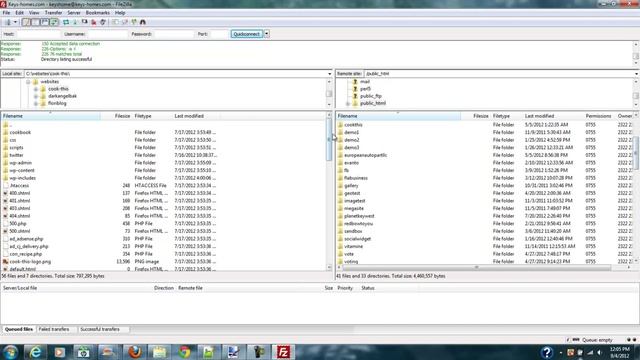Refresh the file and folder lists
Viewport: 640px width, 360px height.
click(x=66, y=22)
